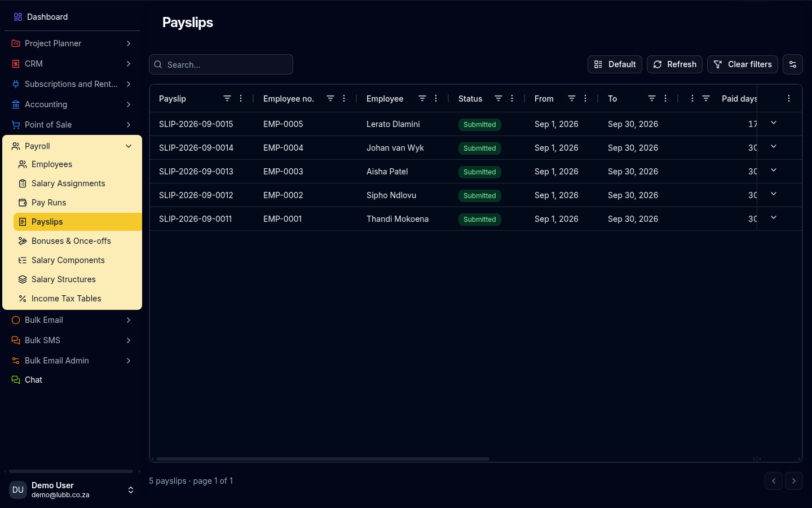
Task: Expand the Bulk Email Admin menu
Action: coord(72,361)
